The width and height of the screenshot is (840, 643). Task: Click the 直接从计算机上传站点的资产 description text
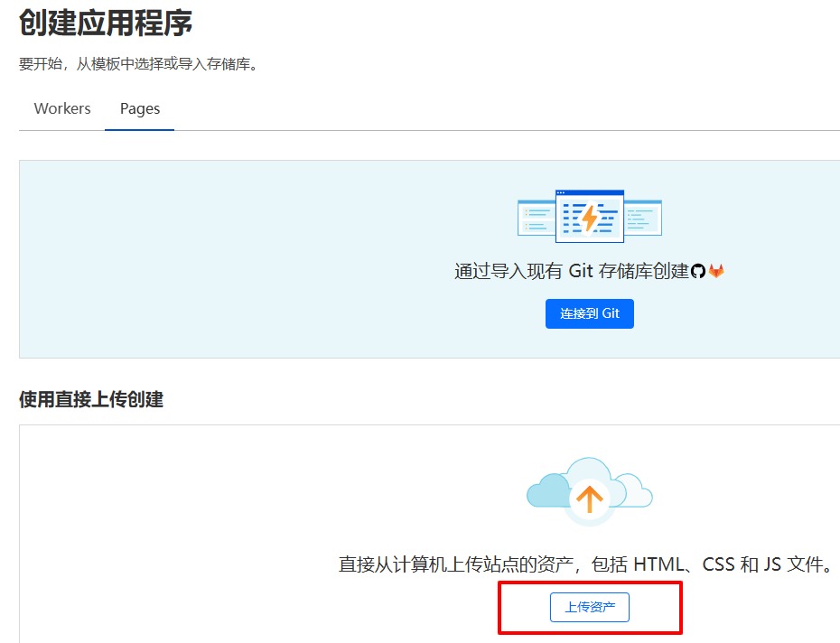pos(586,564)
